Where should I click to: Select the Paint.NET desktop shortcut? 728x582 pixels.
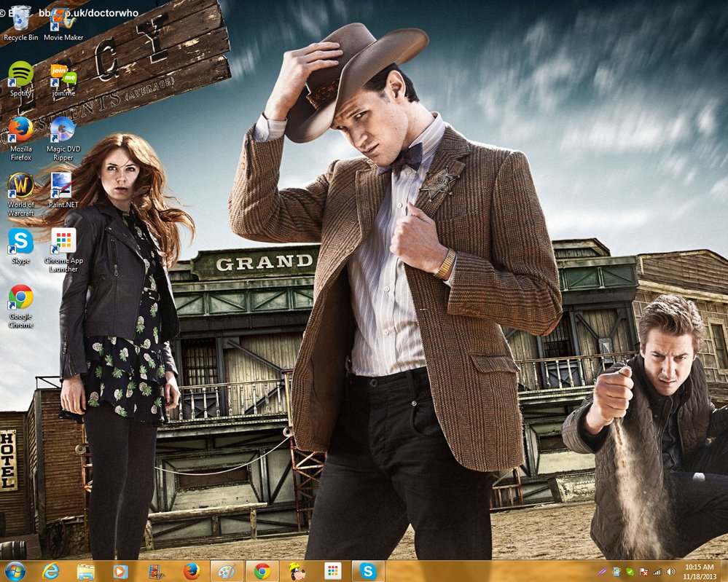pyautogui.click(x=63, y=190)
